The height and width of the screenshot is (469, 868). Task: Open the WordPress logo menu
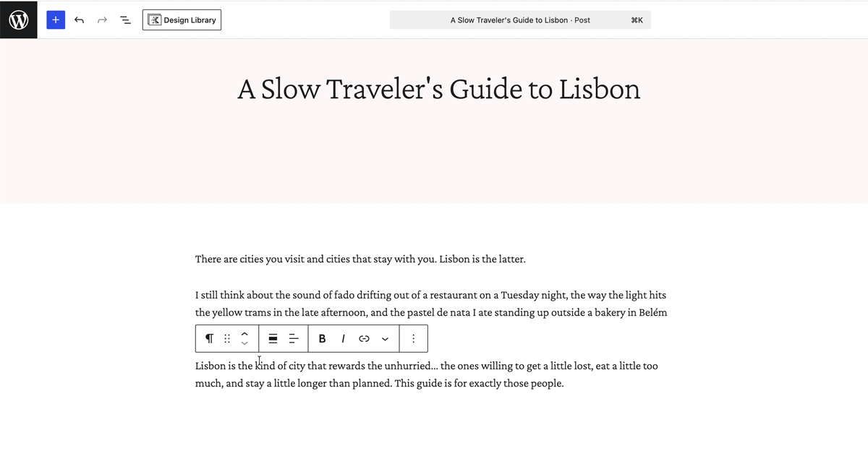pyautogui.click(x=18, y=20)
